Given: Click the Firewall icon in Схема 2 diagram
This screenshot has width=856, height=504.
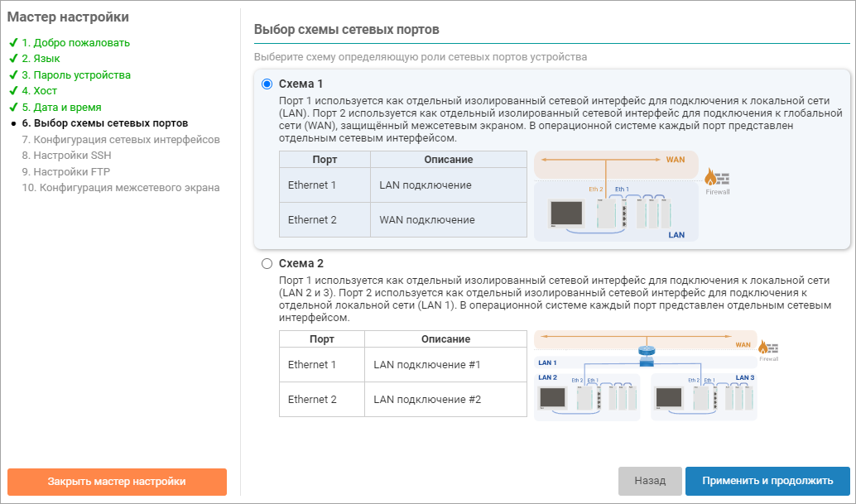Looking at the screenshot, I should pyautogui.click(x=769, y=351).
